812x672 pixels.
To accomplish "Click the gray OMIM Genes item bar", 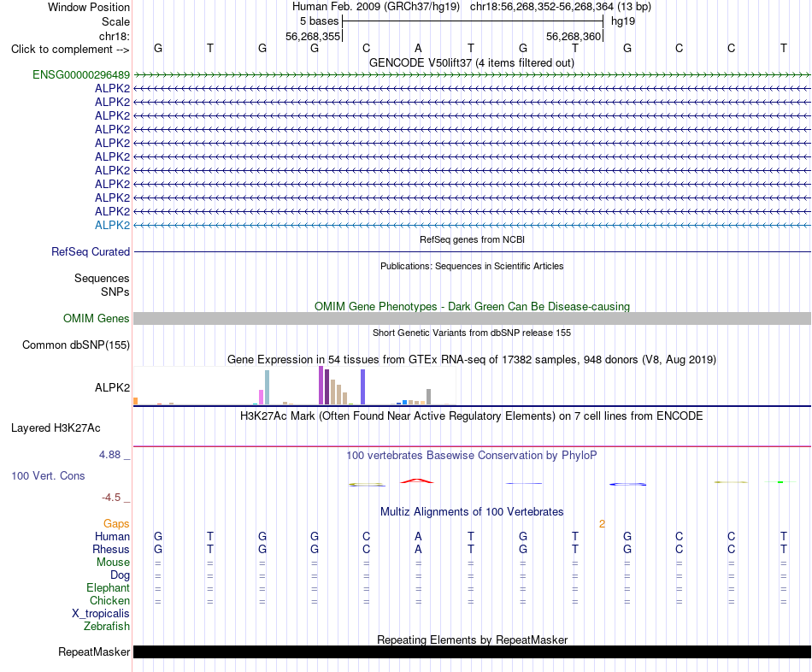I will click(x=472, y=318).
